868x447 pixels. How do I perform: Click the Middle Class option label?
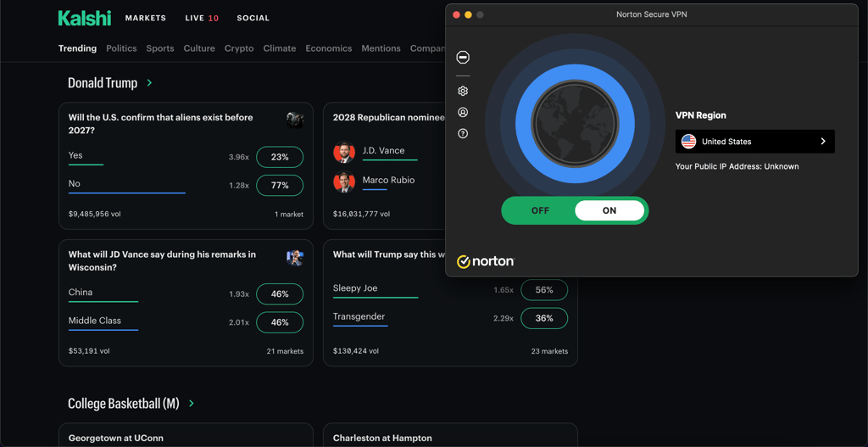95,321
